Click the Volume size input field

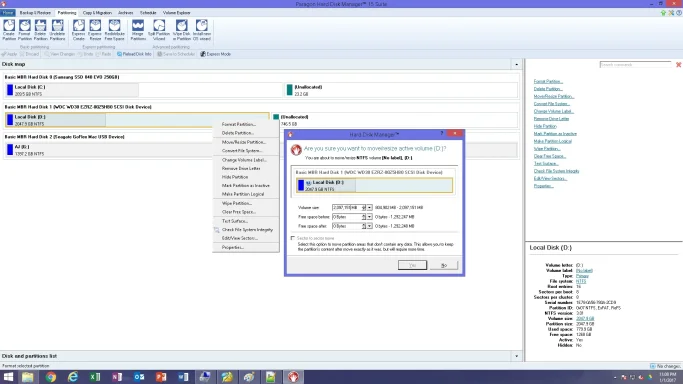347,208
